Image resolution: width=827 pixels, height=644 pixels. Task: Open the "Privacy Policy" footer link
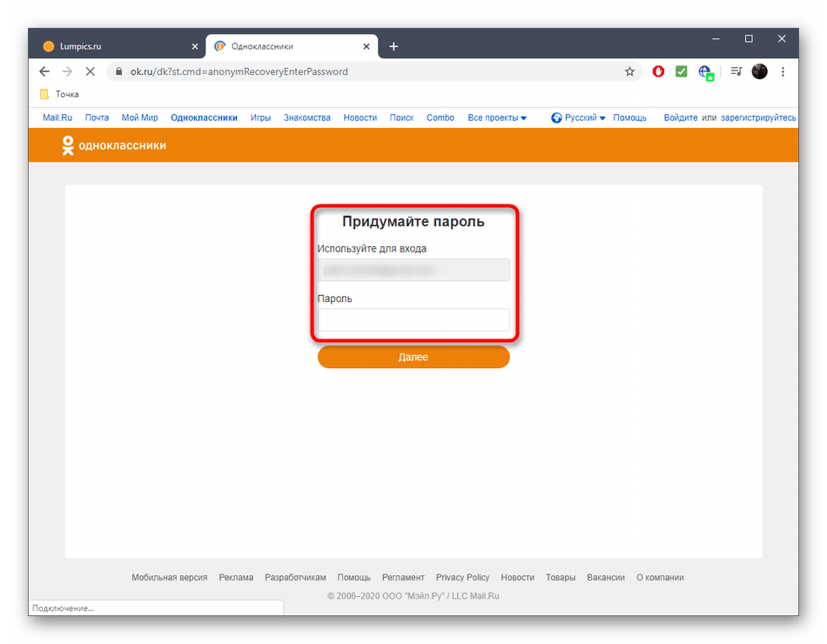point(462,577)
